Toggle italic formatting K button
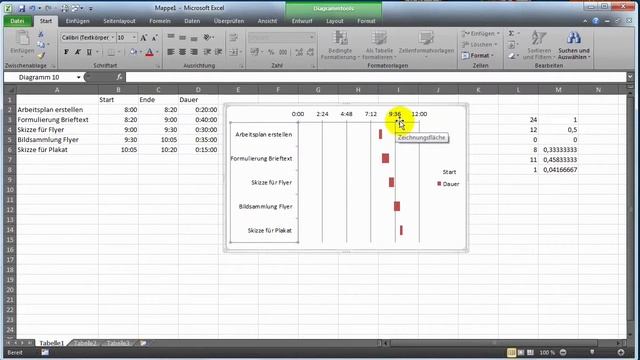 pyautogui.click(x=78, y=52)
